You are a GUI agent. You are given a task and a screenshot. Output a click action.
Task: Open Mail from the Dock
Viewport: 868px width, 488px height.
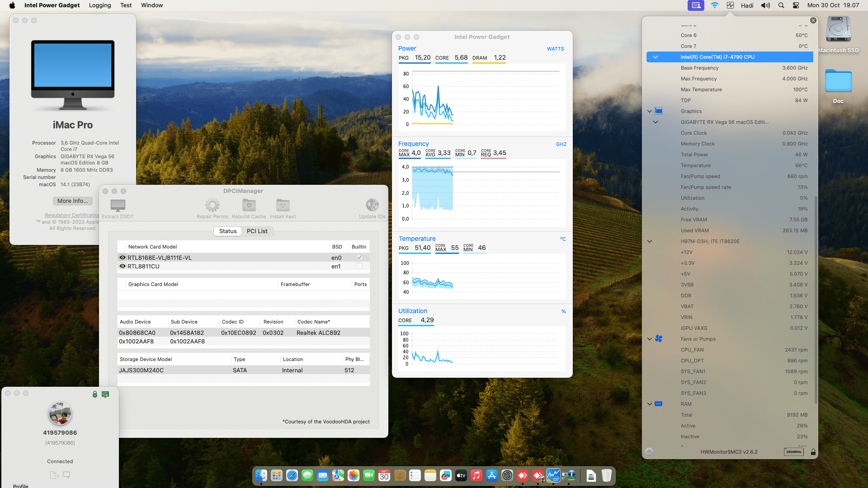pos(323,475)
